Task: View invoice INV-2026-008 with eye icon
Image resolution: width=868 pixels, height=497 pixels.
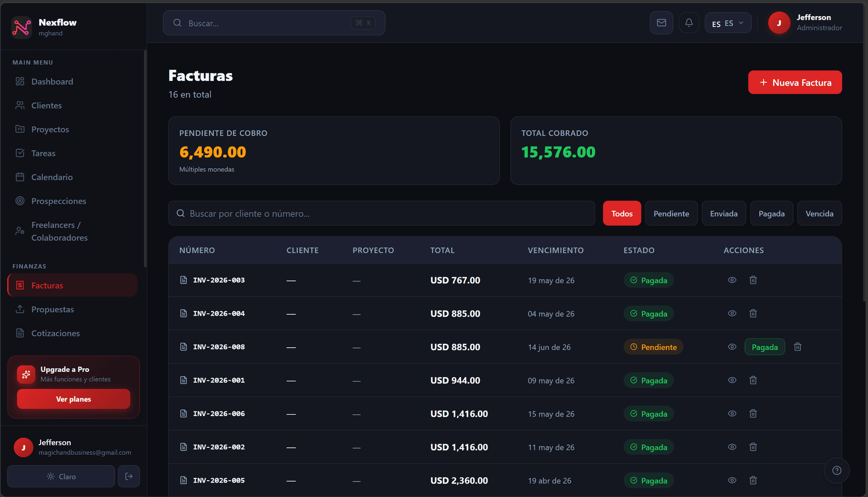Action: click(x=732, y=347)
